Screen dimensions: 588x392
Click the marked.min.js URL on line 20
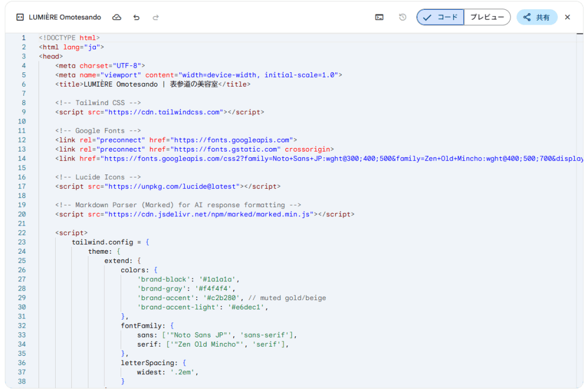click(208, 214)
